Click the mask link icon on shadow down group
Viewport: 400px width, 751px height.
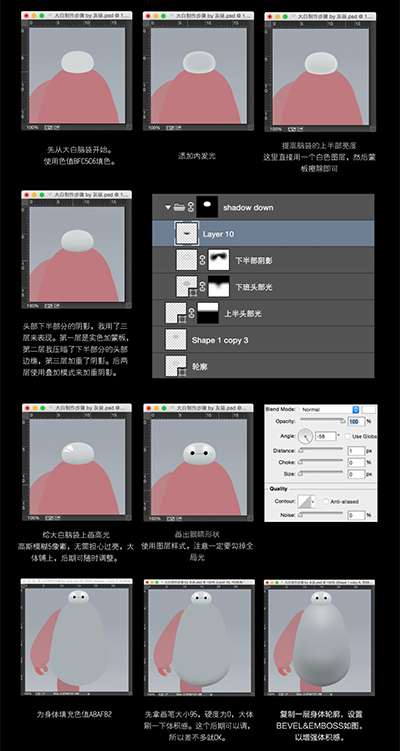[191, 207]
